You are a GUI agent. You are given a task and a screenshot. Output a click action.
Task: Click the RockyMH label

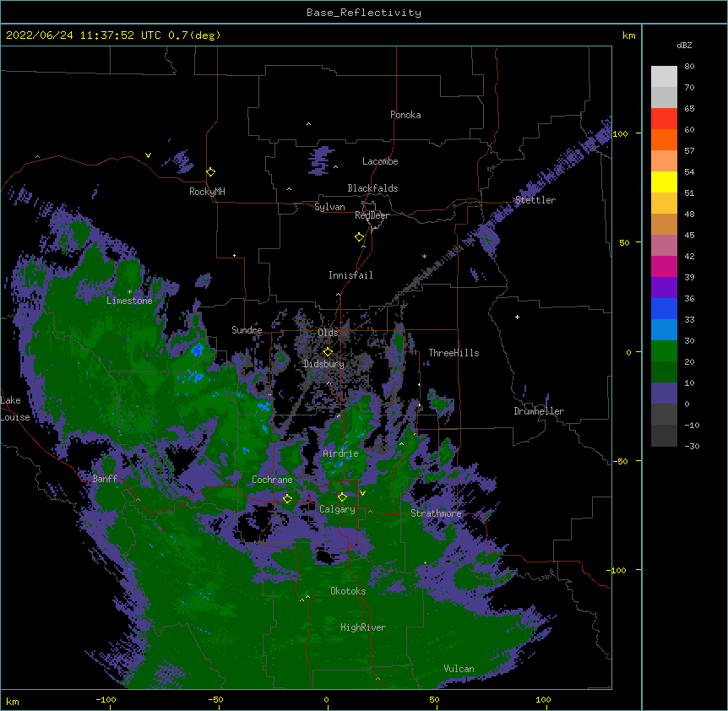[x=207, y=192]
